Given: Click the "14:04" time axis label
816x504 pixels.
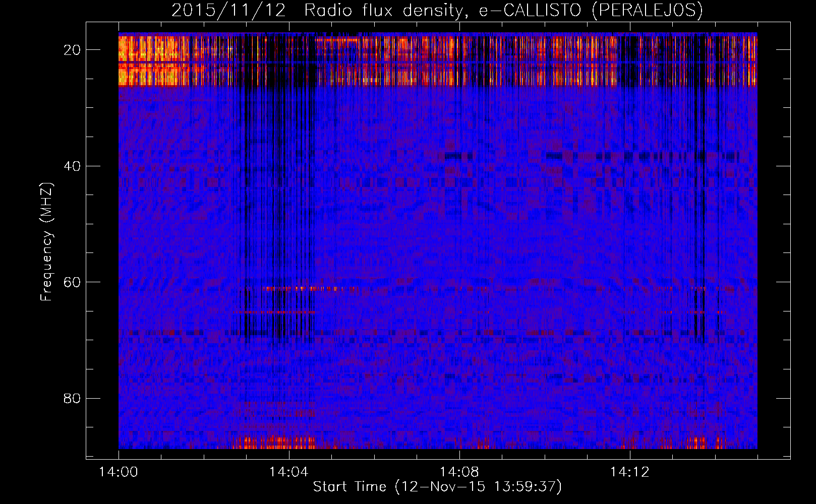Looking at the screenshot, I should pos(288,472).
